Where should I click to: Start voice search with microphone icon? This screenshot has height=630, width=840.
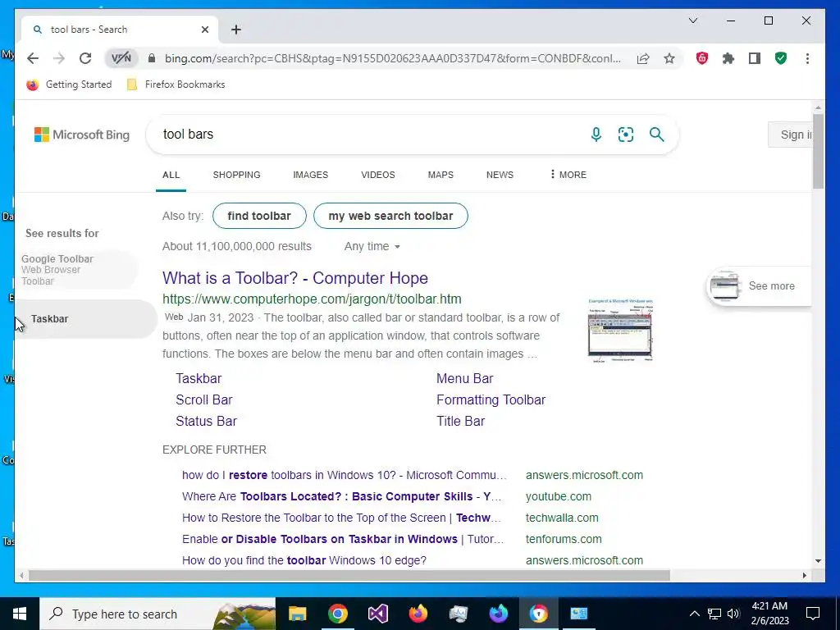596,135
